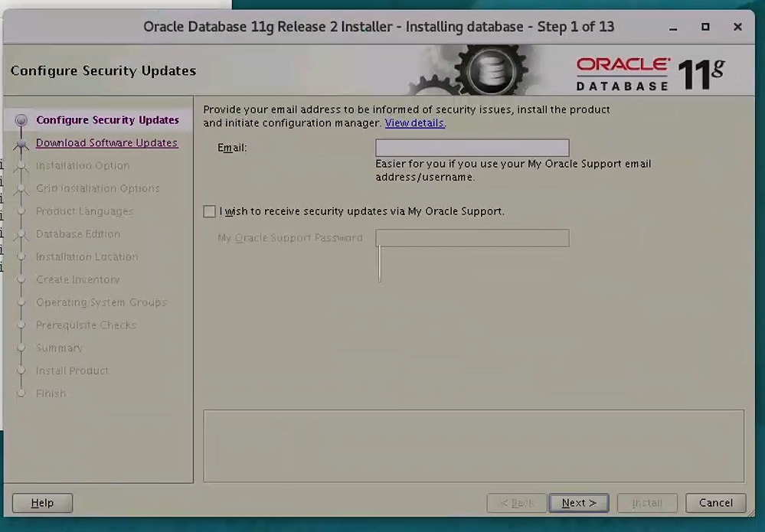The height and width of the screenshot is (532, 765).
Task: Click the Installation Location step
Action: click(x=86, y=256)
